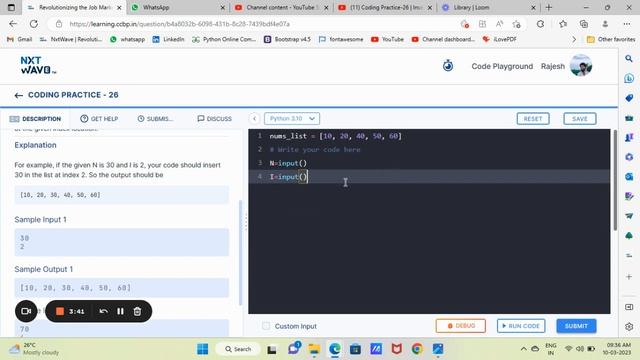Open the SUBMISSIONS tab

pos(156,119)
